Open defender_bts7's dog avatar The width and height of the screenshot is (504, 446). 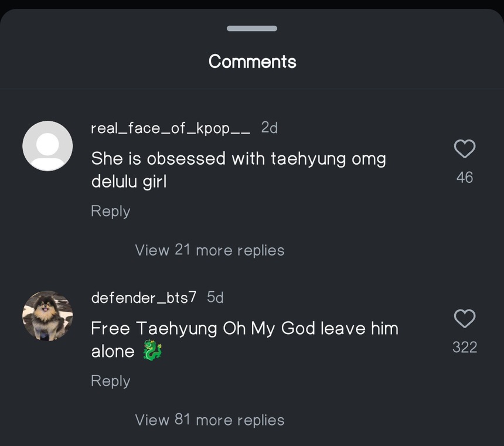coord(47,316)
